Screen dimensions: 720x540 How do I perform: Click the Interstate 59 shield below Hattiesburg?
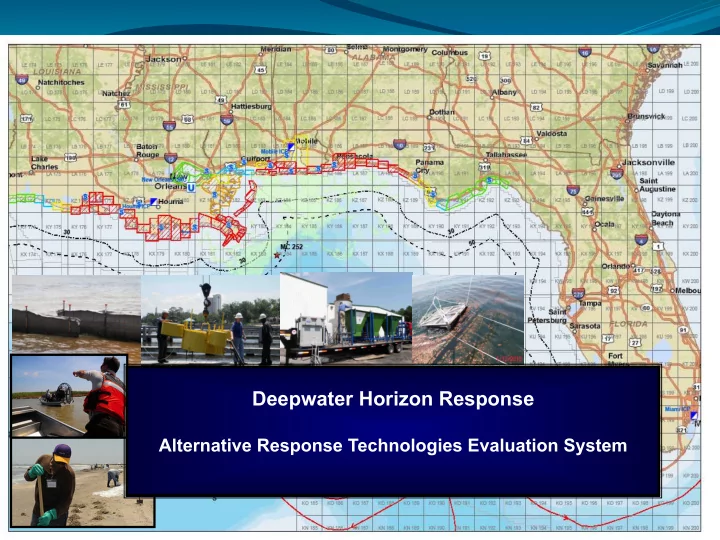pyautogui.click(x=226, y=120)
